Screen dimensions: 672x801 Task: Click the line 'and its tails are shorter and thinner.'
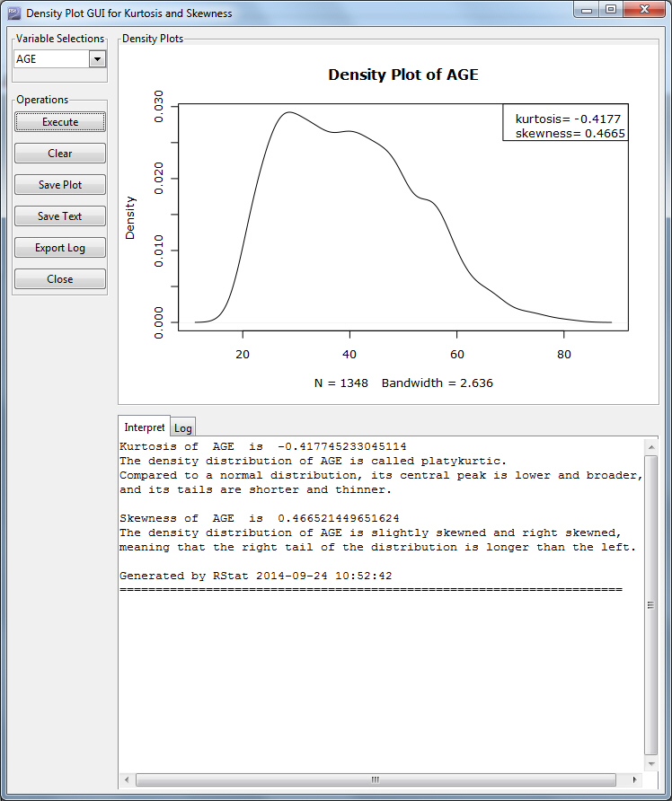point(255,489)
